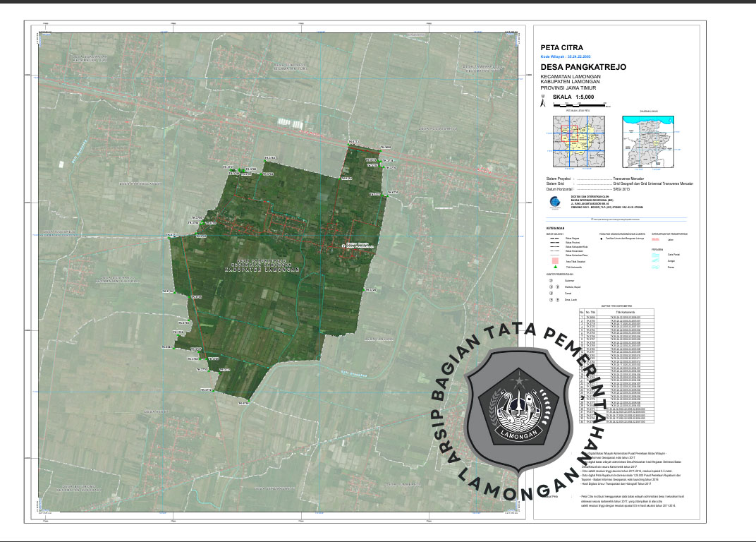Click the village office marker on map

pyautogui.click(x=343, y=246)
